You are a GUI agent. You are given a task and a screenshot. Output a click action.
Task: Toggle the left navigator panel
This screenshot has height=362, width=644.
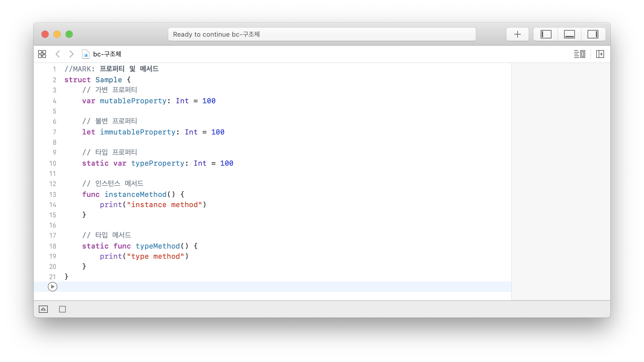546,34
